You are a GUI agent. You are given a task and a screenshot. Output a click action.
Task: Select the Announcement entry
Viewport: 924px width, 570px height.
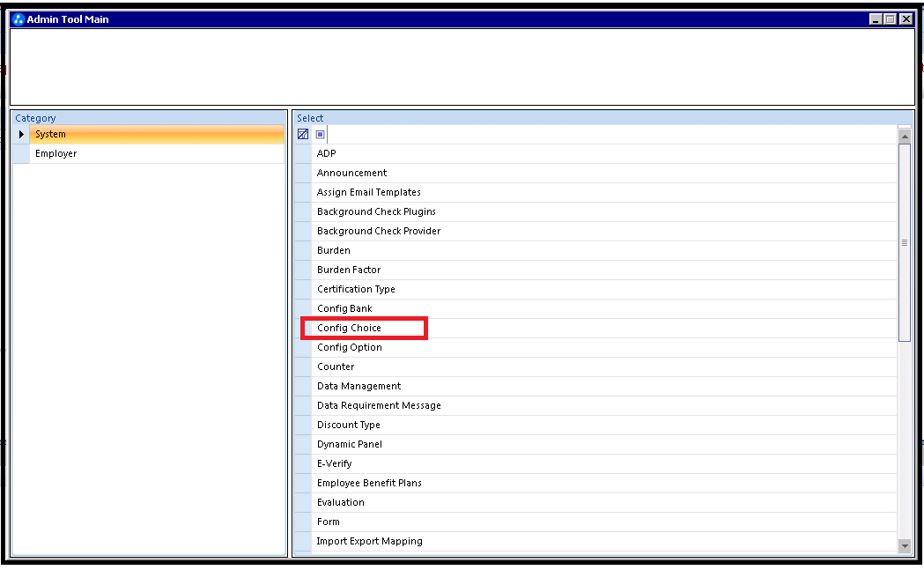tap(604, 174)
